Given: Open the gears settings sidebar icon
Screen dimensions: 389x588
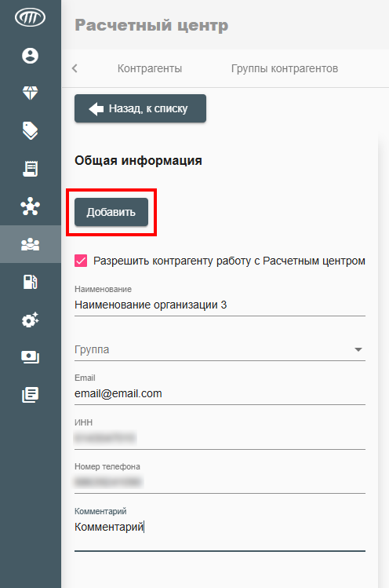Looking at the screenshot, I should 30,320.
